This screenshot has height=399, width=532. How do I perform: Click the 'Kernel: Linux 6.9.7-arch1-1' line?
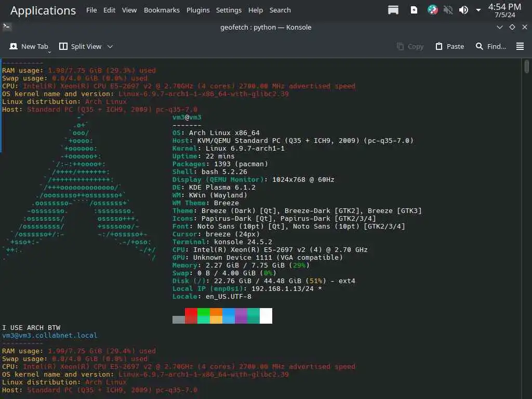coord(229,148)
